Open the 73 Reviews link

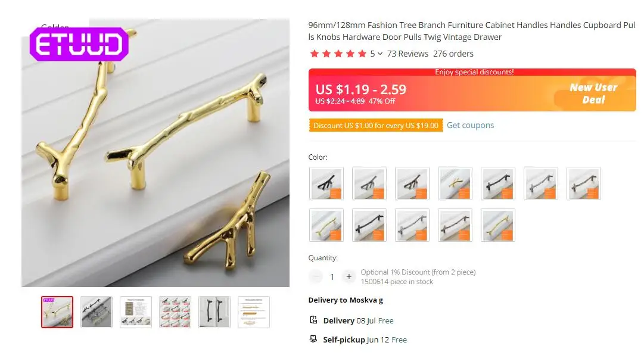pos(407,54)
